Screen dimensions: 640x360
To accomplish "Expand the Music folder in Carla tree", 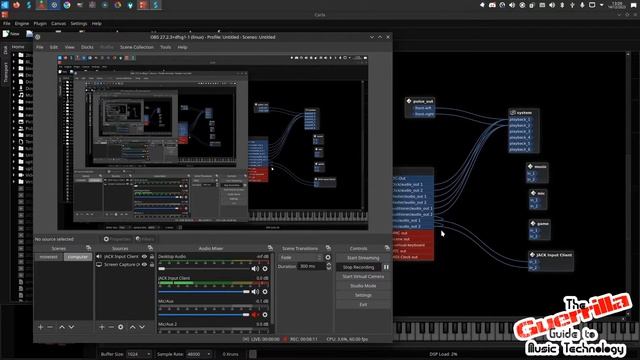I will click(x=14, y=95).
